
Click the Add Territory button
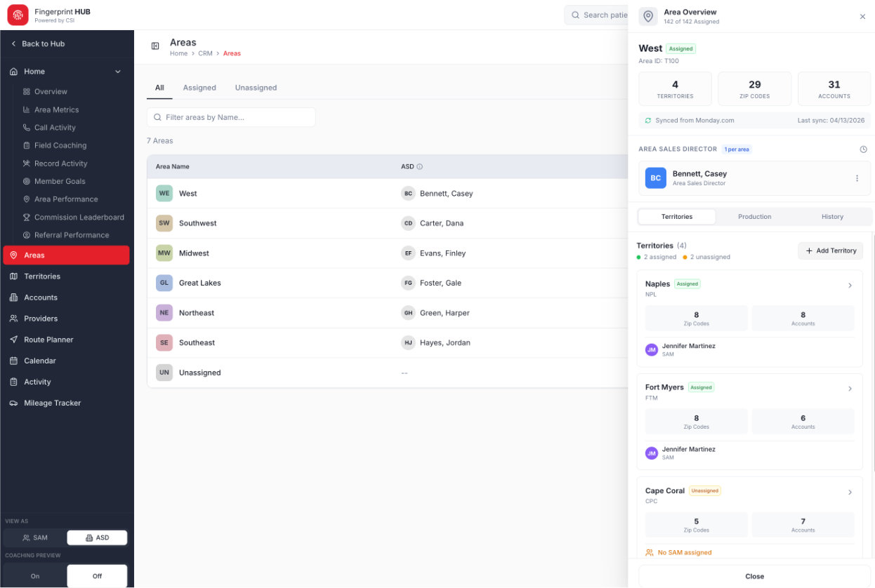click(x=831, y=250)
